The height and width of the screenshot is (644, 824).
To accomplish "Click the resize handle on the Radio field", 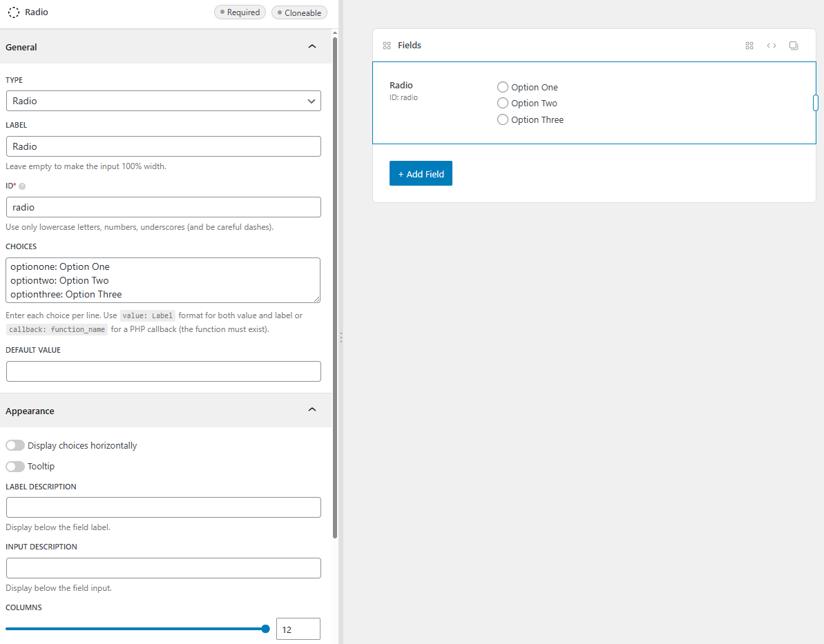I will (815, 103).
